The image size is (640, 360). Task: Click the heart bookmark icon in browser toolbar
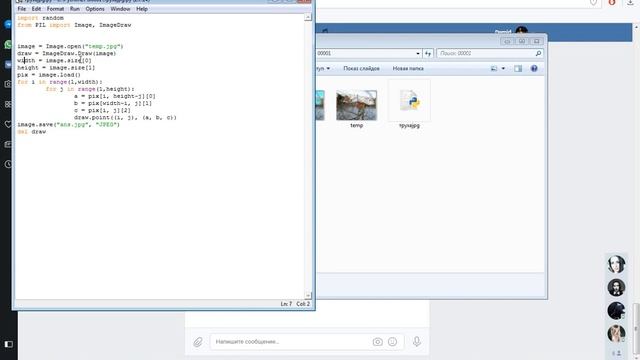point(593,2)
